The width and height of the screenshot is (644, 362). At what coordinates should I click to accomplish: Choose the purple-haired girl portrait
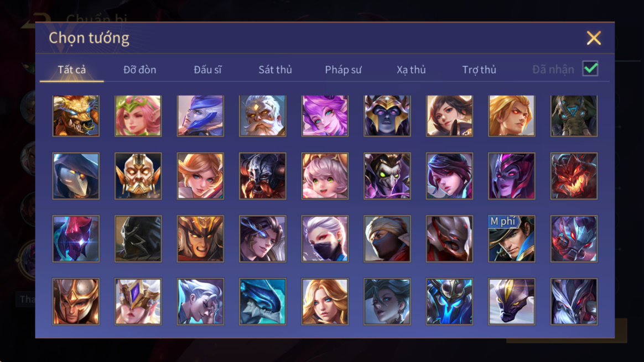(x=325, y=116)
